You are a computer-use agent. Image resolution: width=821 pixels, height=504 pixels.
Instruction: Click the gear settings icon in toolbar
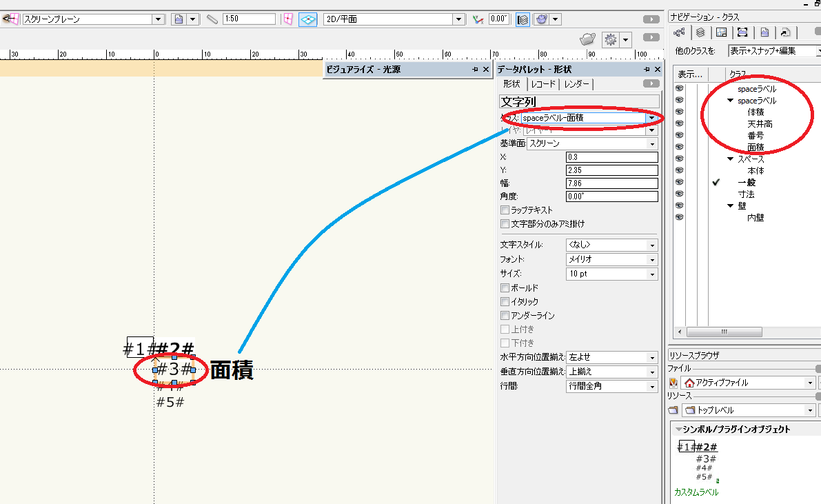[610, 40]
